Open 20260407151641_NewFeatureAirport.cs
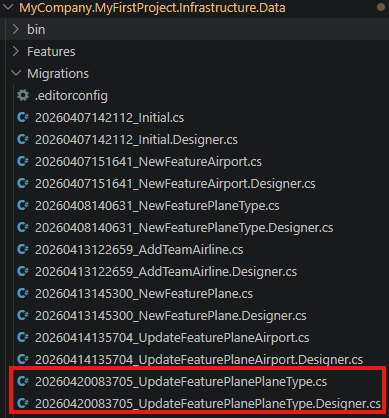Screen dimensions: 389x418 click(x=148, y=162)
